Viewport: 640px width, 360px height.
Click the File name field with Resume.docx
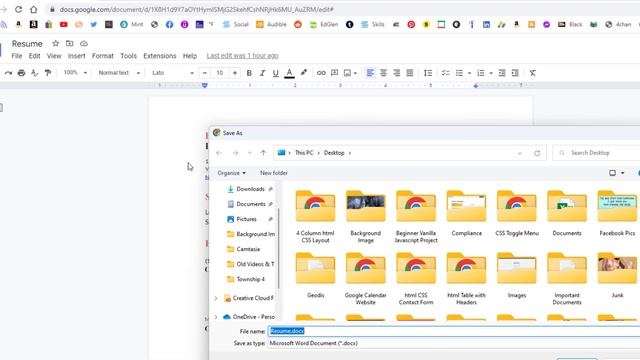pos(454,331)
